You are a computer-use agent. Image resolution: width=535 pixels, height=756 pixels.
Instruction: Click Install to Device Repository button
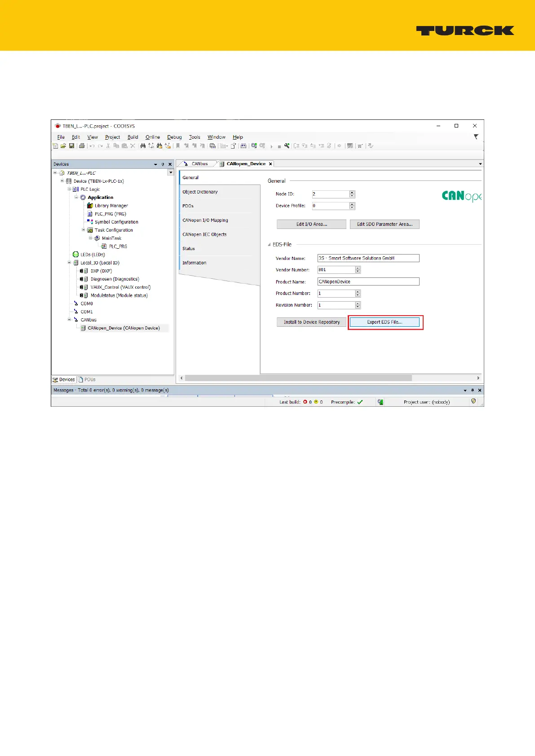click(x=311, y=322)
